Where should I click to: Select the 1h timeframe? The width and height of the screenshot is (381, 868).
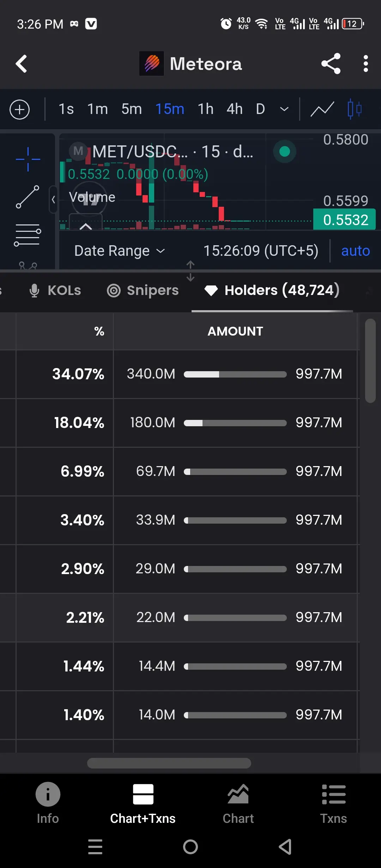tap(206, 109)
